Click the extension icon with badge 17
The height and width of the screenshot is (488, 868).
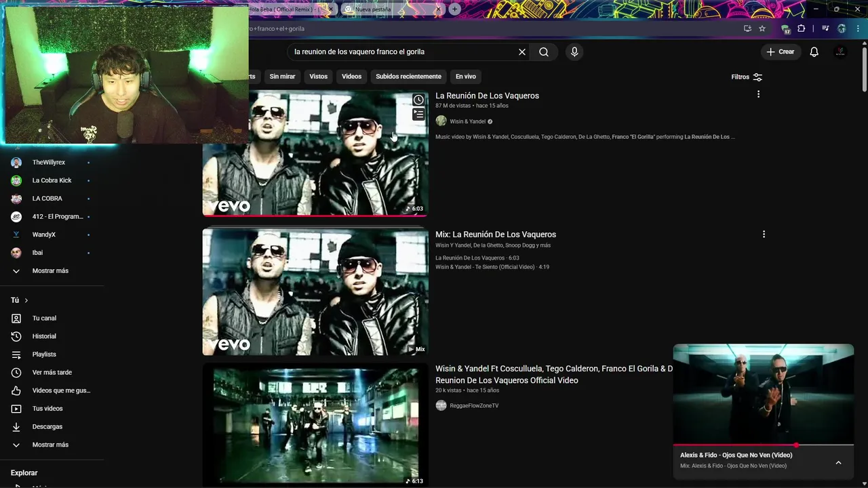pyautogui.click(x=785, y=29)
